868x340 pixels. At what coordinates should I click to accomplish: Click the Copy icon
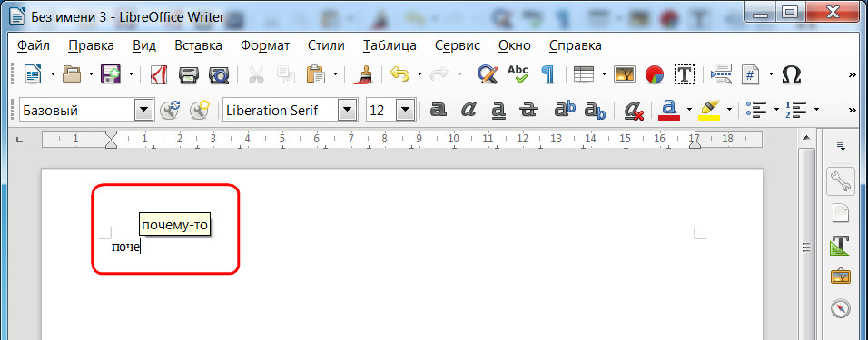pos(286,74)
